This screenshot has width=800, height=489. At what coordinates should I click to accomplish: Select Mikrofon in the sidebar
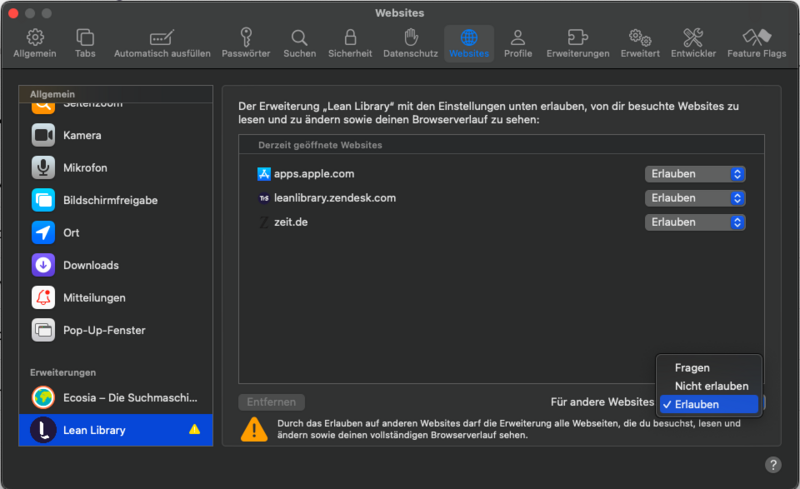tap(84, 167)
